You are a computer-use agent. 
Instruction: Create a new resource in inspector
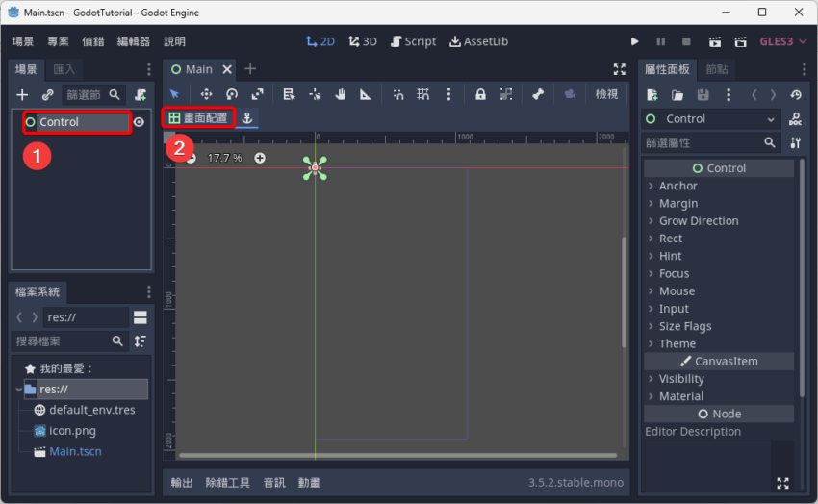(x=652, y=95)
